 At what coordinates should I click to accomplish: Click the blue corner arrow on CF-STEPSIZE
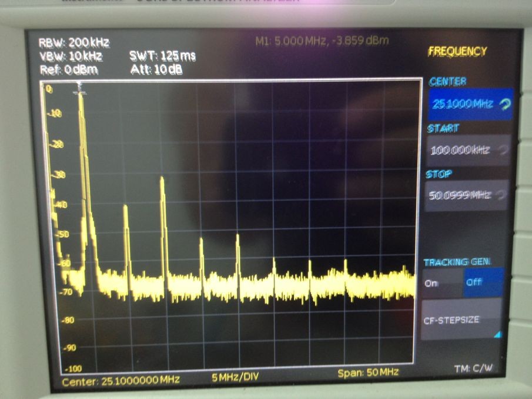point(497,334)
